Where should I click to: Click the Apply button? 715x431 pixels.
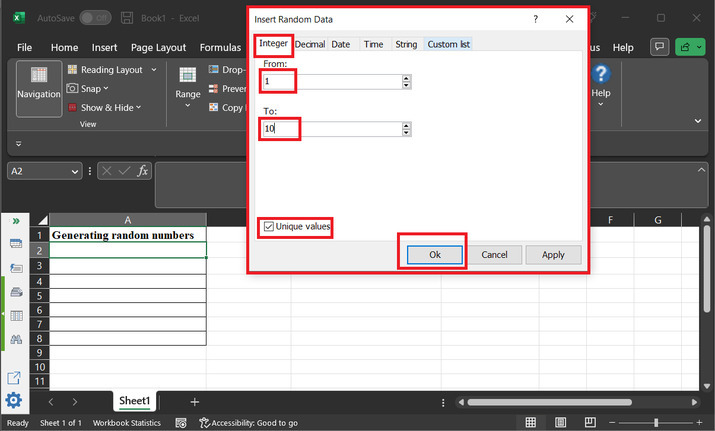553,255
